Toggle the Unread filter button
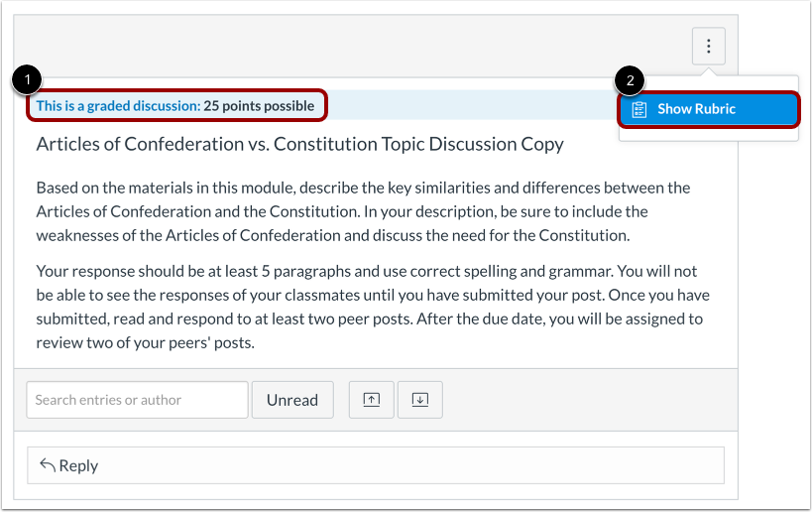The height and width of the screenshot is (512, 812). 292,400
